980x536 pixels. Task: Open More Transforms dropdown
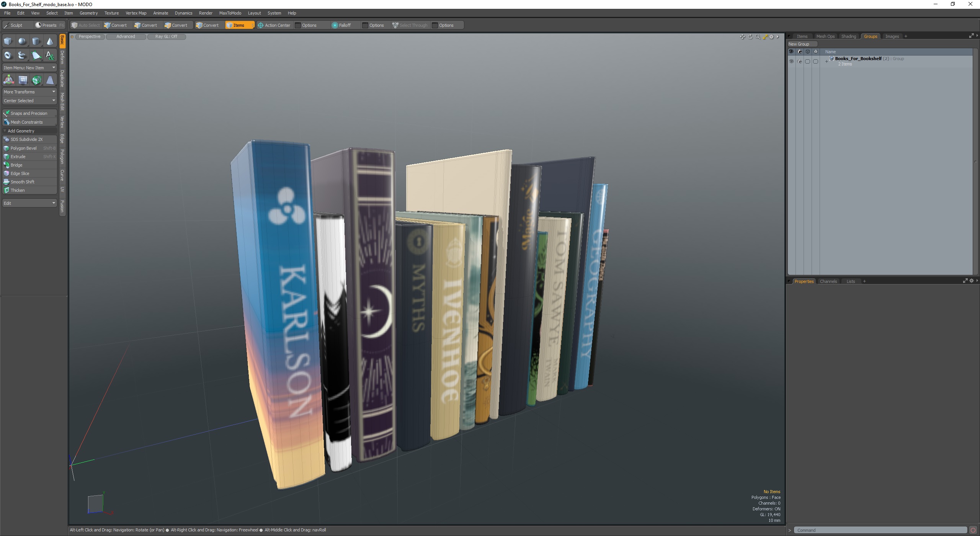(29, 92)
